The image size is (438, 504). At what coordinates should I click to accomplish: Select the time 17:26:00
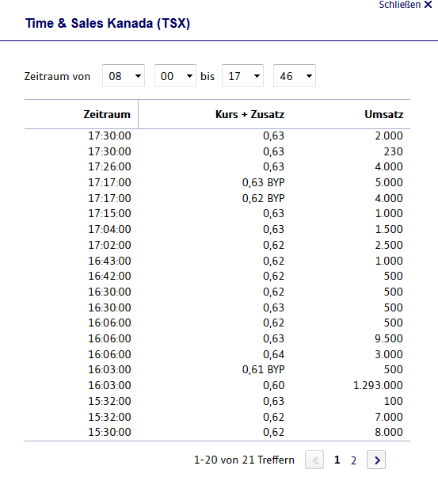click(109, 167)
